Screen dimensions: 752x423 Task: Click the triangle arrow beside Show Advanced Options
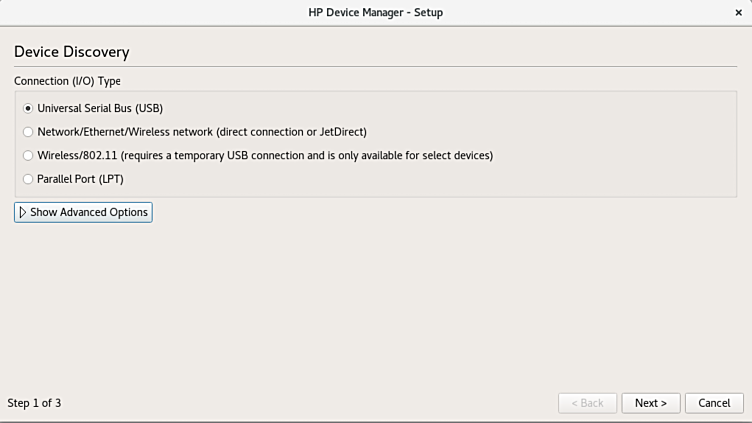[x=23, y=212]
